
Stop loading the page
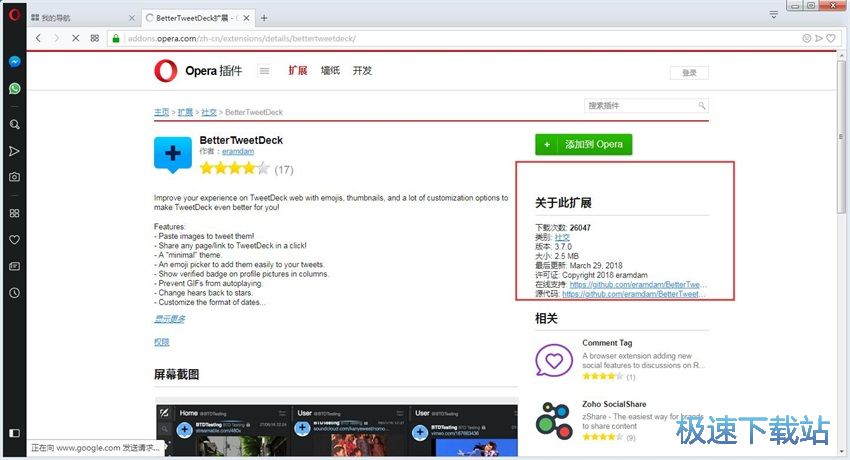pos(75,38)
